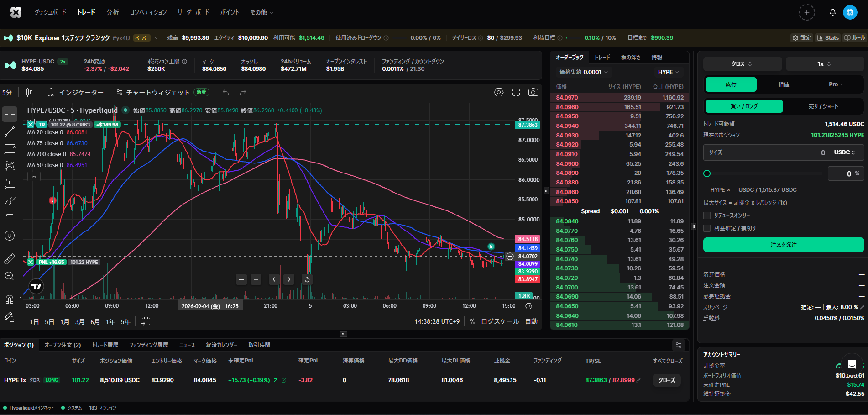
Task: Expand the Other menu in the top navigation
Action: [261, 12]
